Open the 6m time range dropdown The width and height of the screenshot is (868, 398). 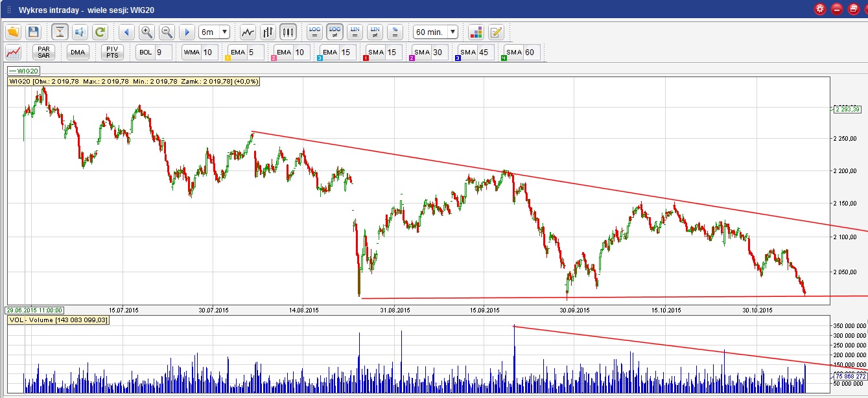pyautogui.click(x=215, y=32)
